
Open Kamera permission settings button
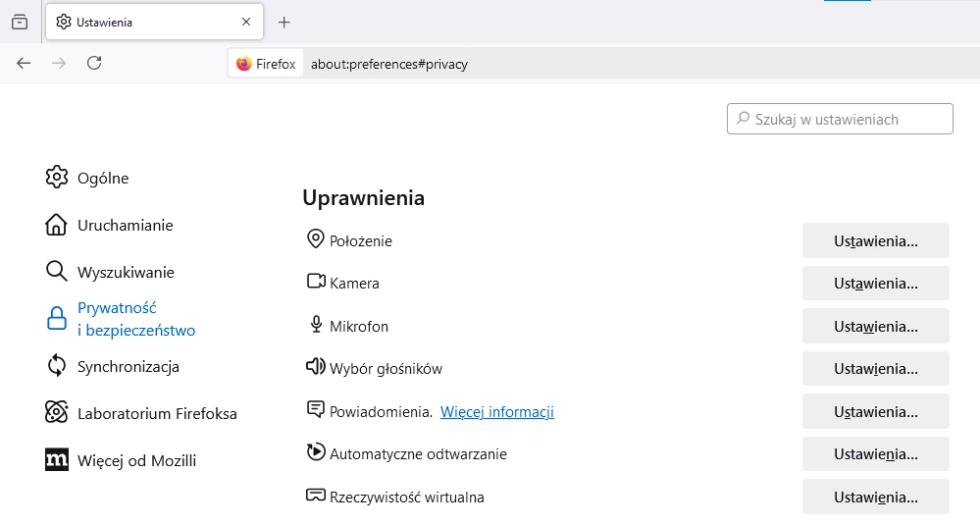pyautogui.click(x=875, y=284)
